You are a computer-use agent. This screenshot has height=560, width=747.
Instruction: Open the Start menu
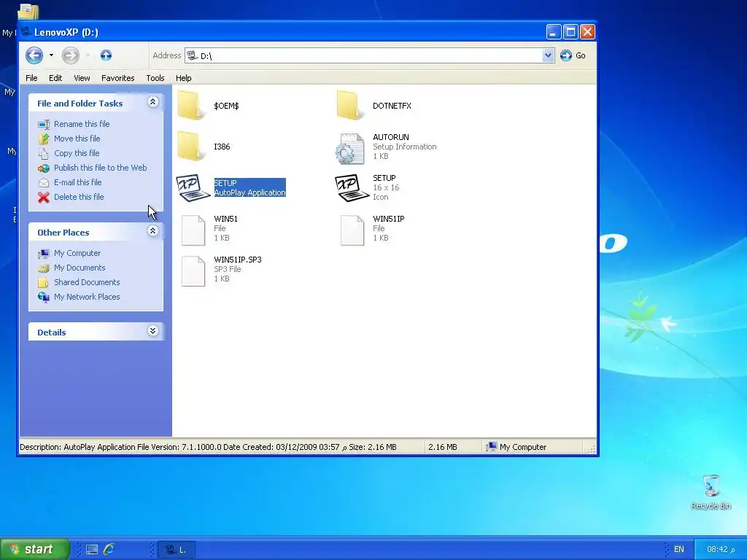click(x=35, y=550)
